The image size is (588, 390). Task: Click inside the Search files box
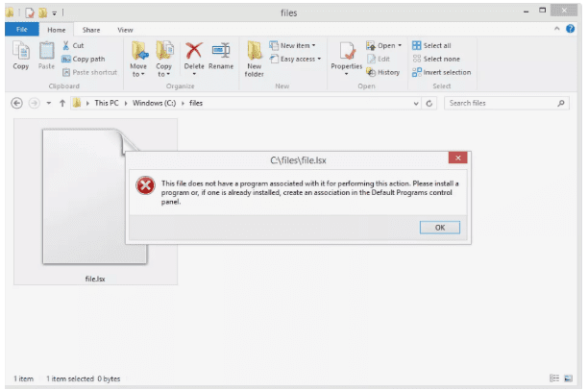pos(500,103)
